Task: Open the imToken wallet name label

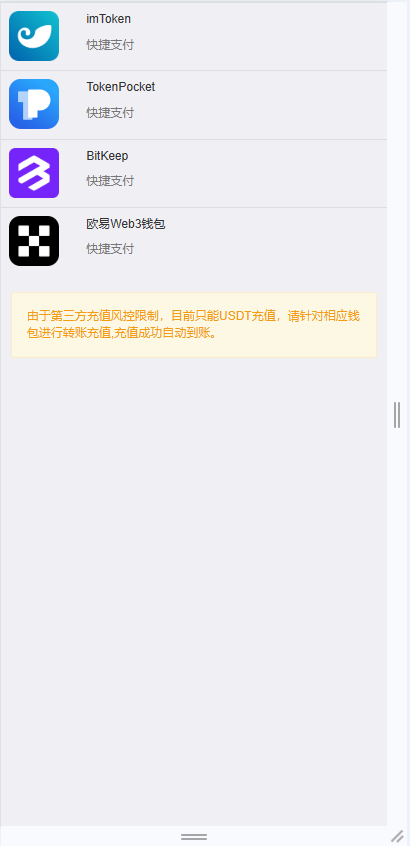Action: (108, 19)
